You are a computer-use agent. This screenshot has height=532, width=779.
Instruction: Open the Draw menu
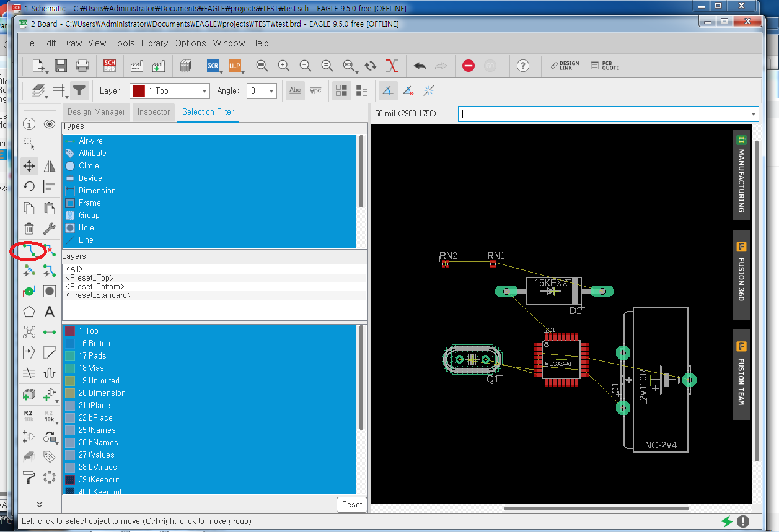click(x=72, y=43)
